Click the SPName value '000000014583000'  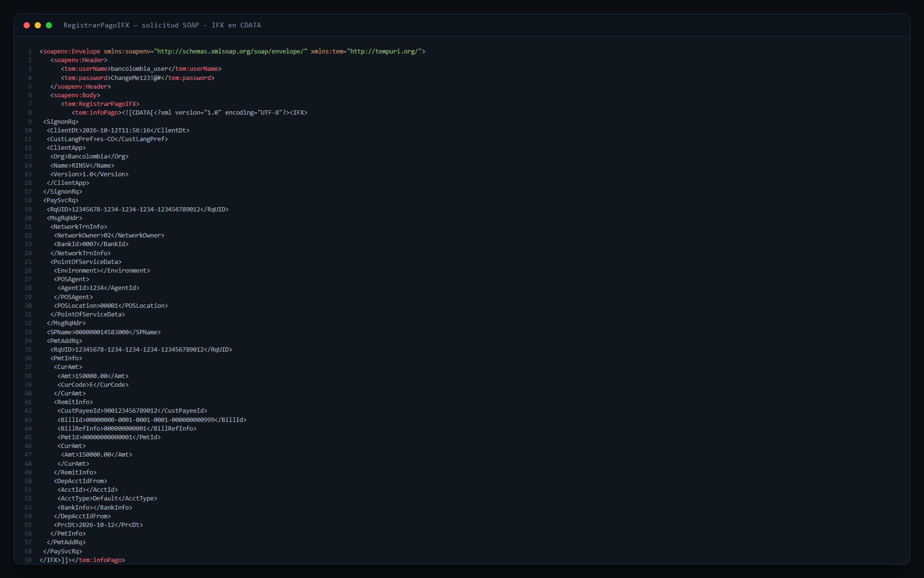click(102, 332)
